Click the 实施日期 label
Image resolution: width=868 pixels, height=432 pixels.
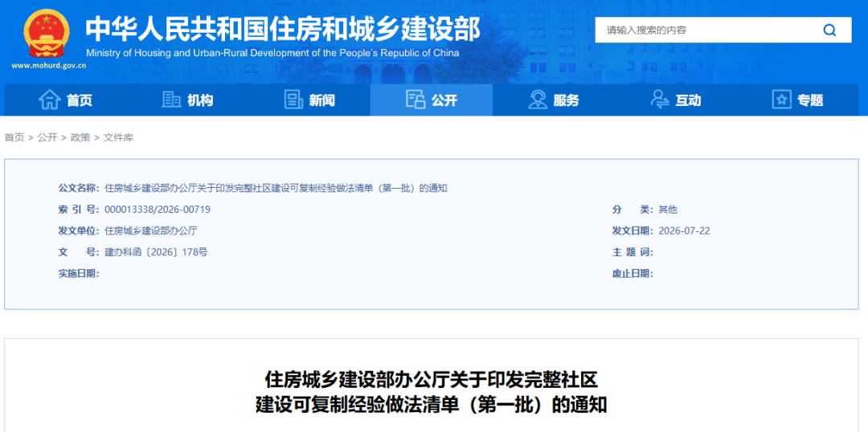79,273
